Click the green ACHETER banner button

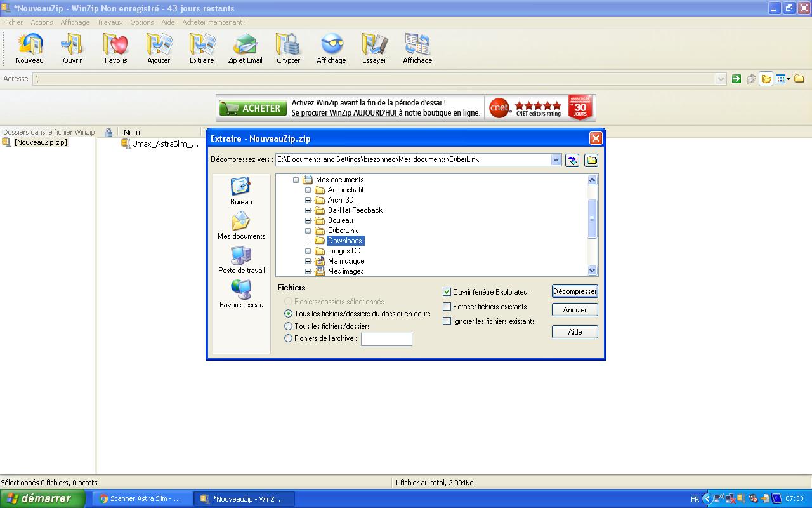252,109
